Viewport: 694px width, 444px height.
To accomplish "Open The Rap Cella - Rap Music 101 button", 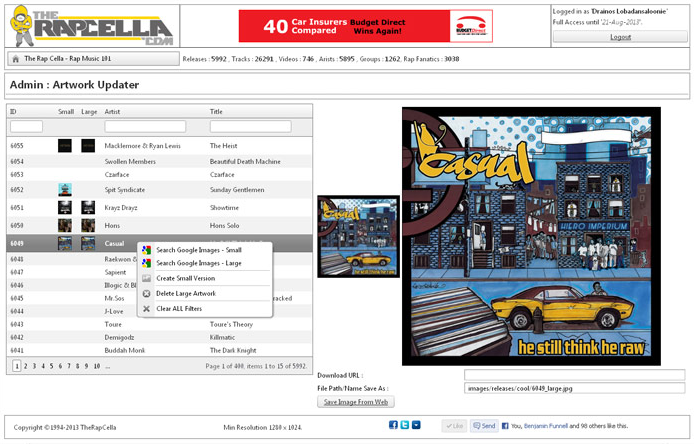I will [93, 59].
